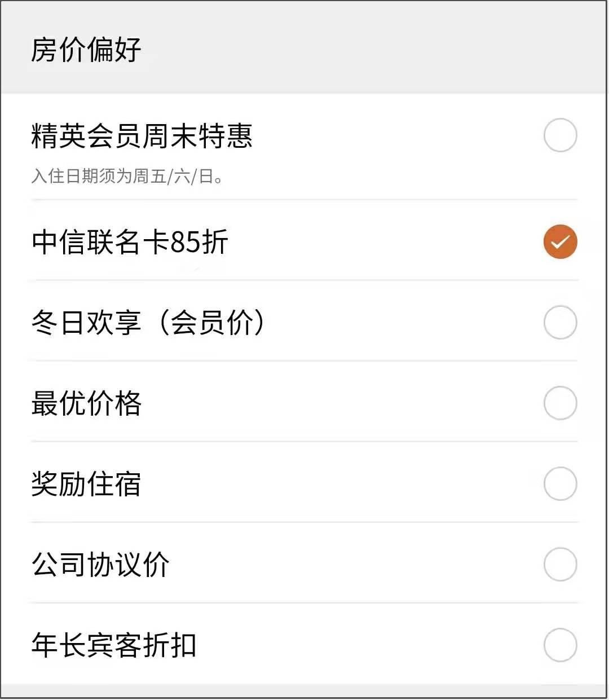This screenshot has width=609, height=700.
Task: Choose the 最优价格 radio button
Action: pos(560,403)
